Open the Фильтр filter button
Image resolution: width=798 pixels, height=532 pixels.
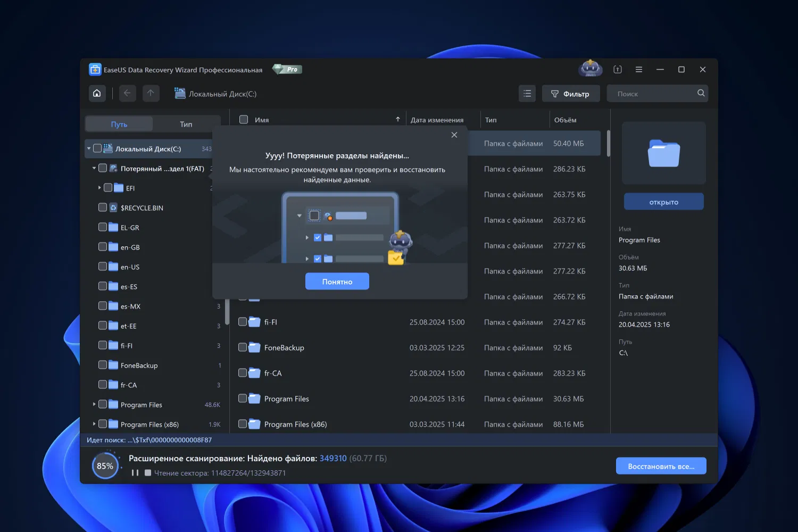coord(571,94)
